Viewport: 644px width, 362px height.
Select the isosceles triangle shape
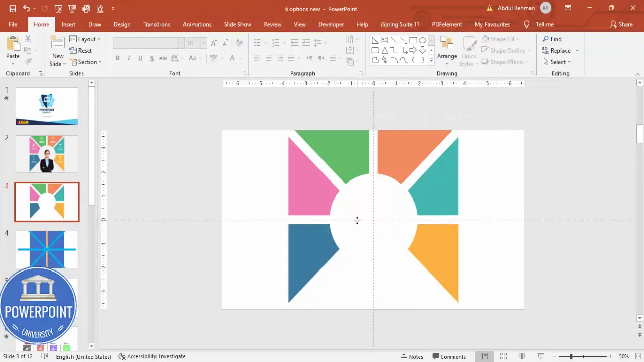pyautogui.click(x=384, y=50)
